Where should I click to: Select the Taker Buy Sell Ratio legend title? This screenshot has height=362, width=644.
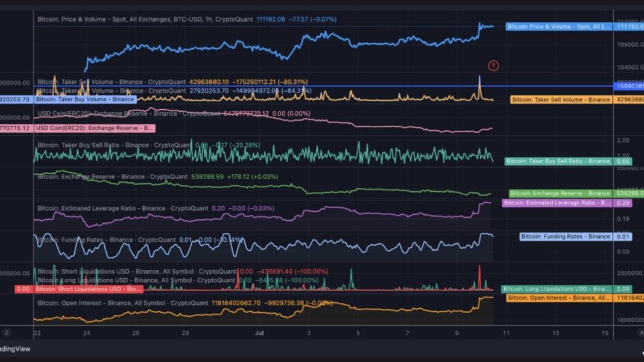pyautogui.click(x=114, y=145)
